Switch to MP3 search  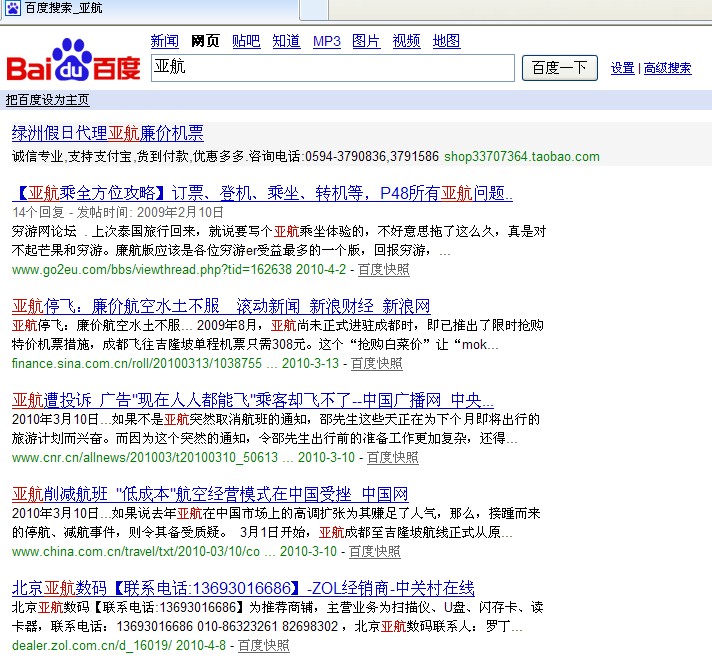click(326, 41)
